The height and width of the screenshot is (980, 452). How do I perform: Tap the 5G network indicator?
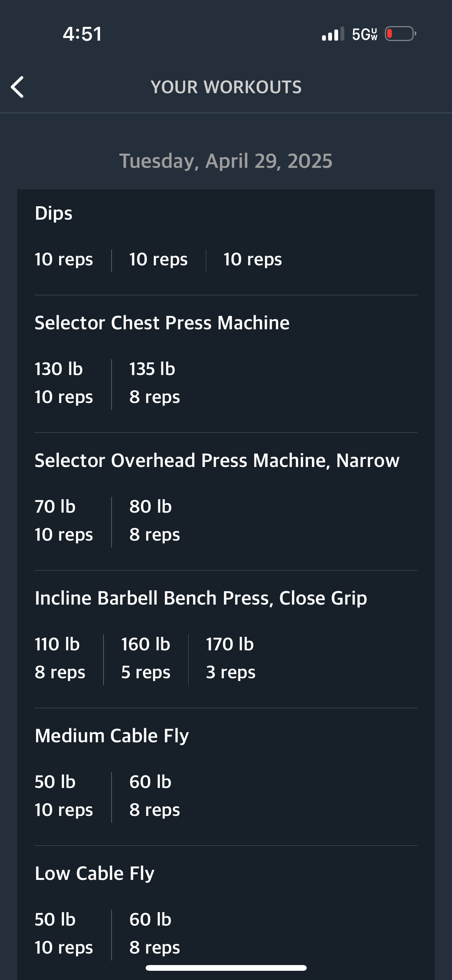(365, 34)
